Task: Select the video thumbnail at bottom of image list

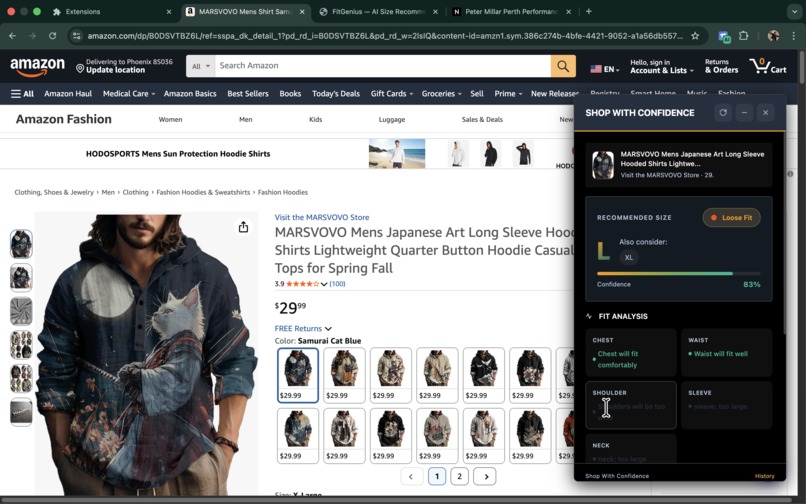Action: (21, 412)
